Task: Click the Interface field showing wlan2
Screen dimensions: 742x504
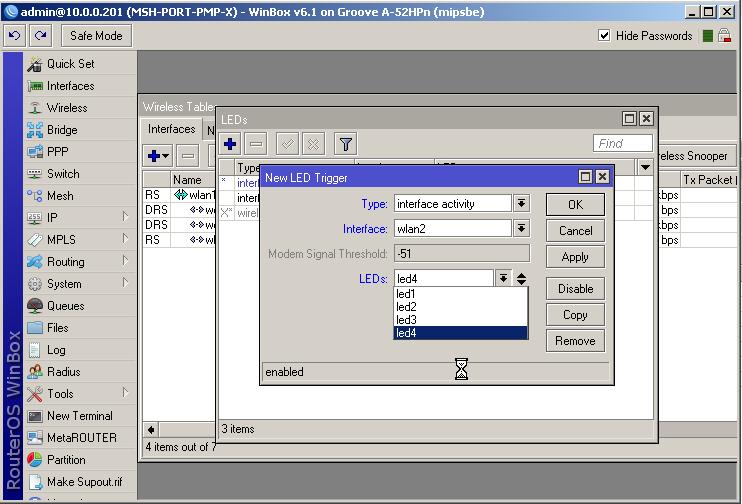Action: point(452,229)
